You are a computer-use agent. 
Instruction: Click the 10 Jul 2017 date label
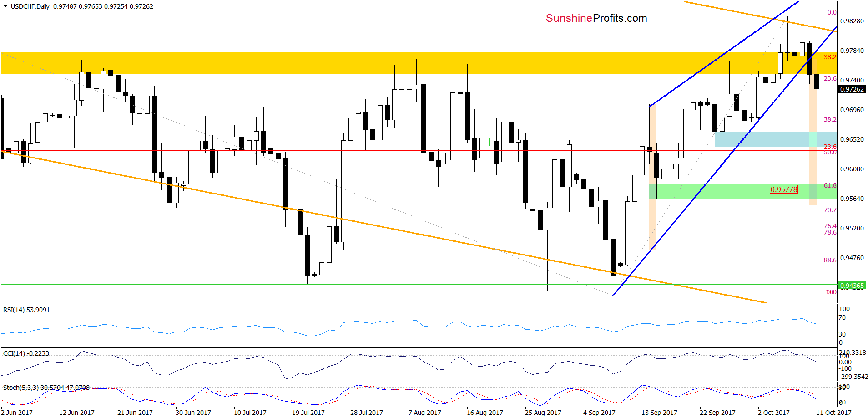tap(250, 413)
